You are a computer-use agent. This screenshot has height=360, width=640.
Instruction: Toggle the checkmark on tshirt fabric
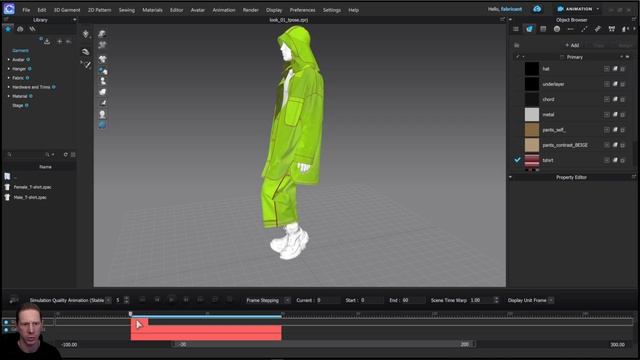518,160
